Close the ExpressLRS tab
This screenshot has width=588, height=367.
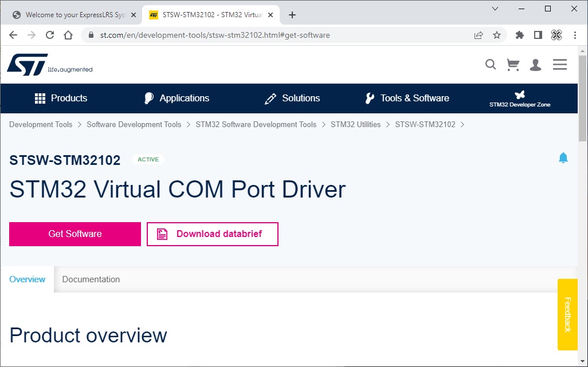point(133,15)
